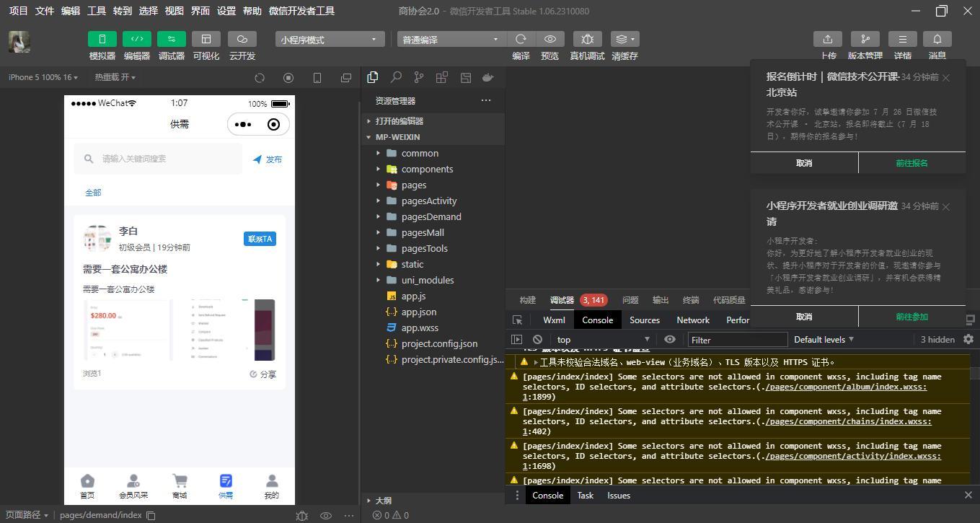Toggle the 模拟器 simulator panel button
980x523 pixels.
[102, 39]
